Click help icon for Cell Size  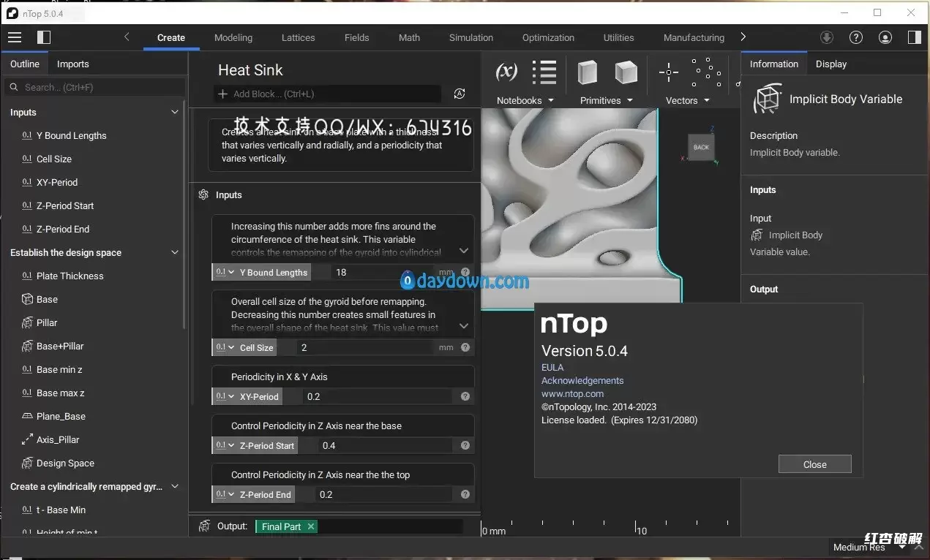pyautogui.click(x=465, y=348)
